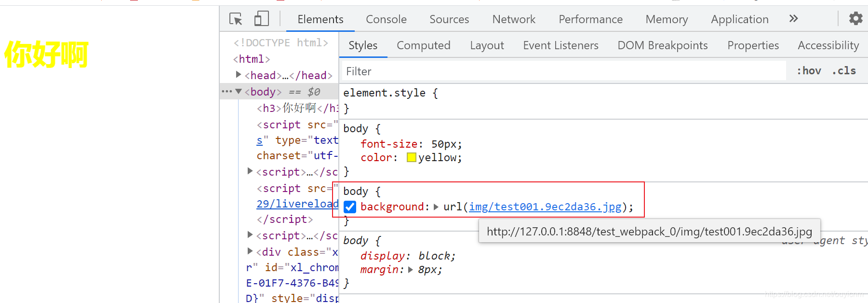
Task: Click the background property name
Action: click(x=392, y=207)
